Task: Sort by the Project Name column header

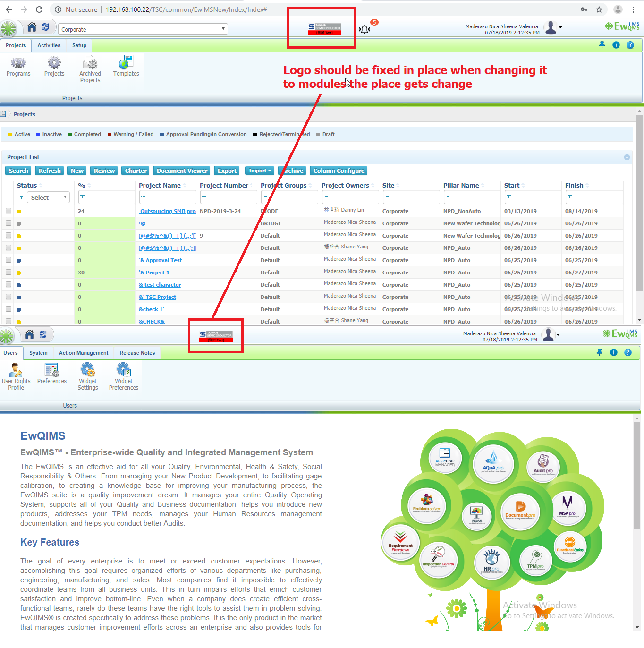Action: pos(160,185)
